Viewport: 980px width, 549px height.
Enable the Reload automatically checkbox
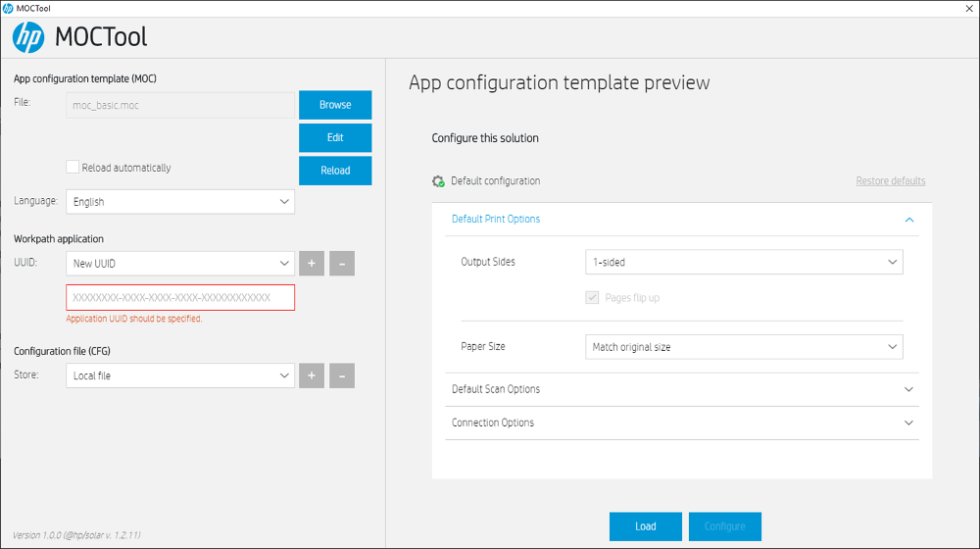[x=73, y=167]
